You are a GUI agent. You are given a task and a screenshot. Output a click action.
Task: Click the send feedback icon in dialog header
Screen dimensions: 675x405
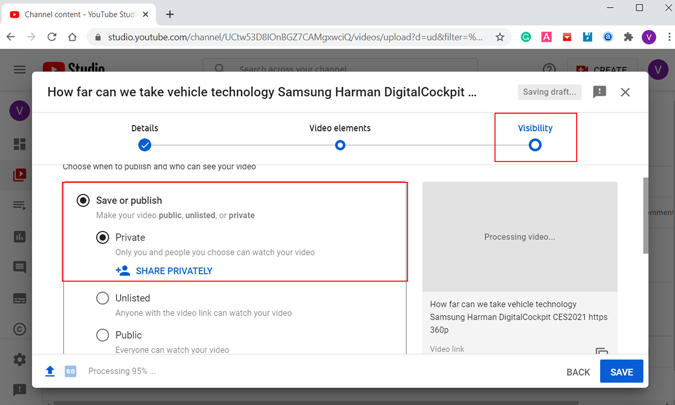pyautogui.click(x=599, y=92)
